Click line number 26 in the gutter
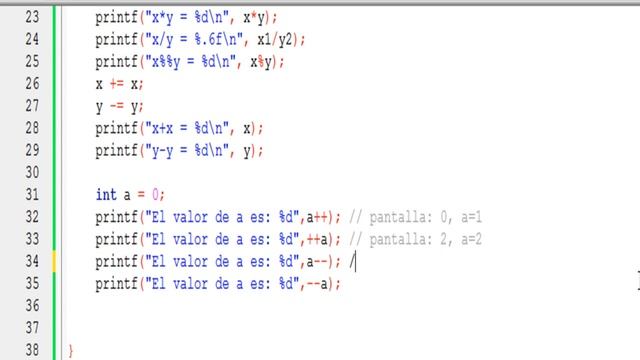The image size is (640, 360). pyautogui.click(x=32, y=84)
